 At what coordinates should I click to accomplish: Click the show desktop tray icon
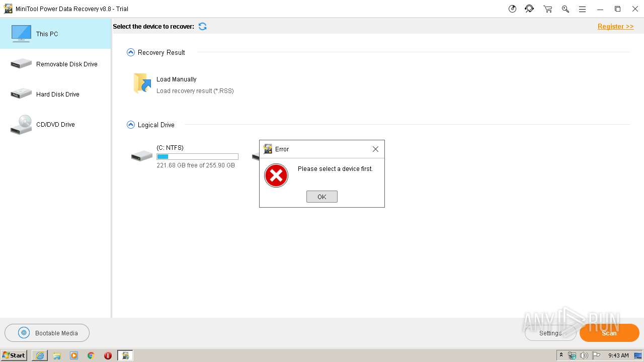tap(638, 355)
